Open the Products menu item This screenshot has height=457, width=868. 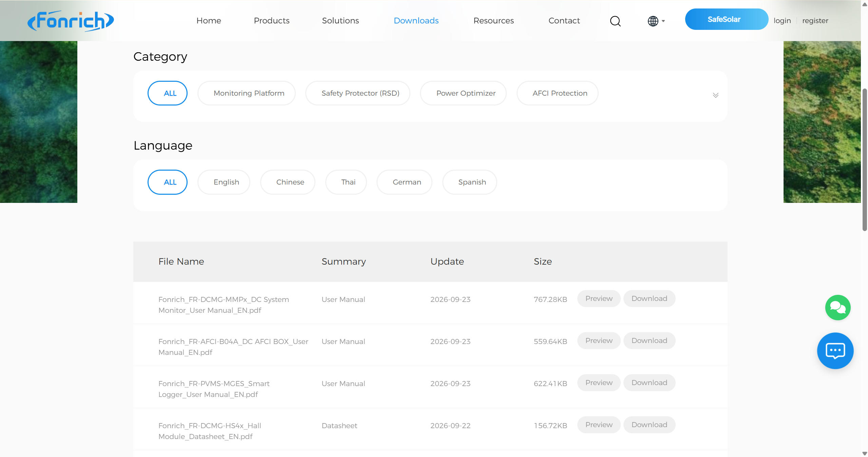tap(271, 21)
